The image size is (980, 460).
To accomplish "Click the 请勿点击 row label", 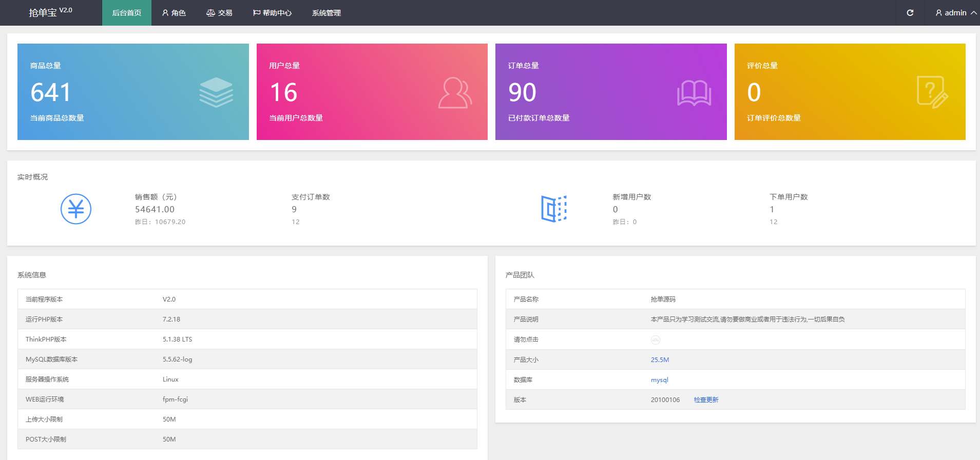I will click(x=526, y=339).
